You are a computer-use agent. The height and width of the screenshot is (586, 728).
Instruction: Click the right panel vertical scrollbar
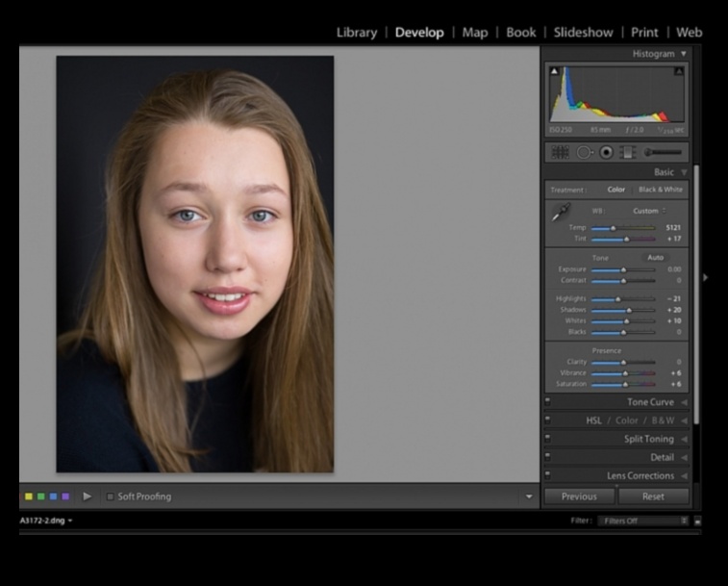pos(696,294)
